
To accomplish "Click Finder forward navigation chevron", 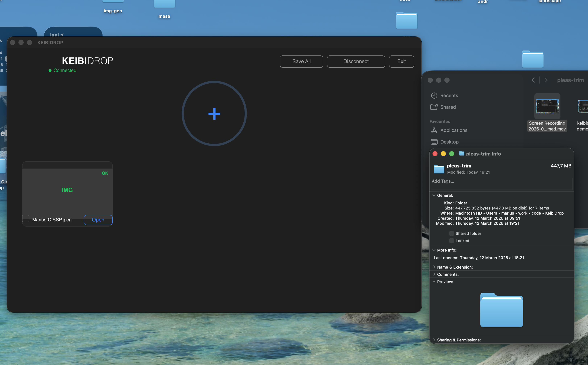I will tap(546, 80).
